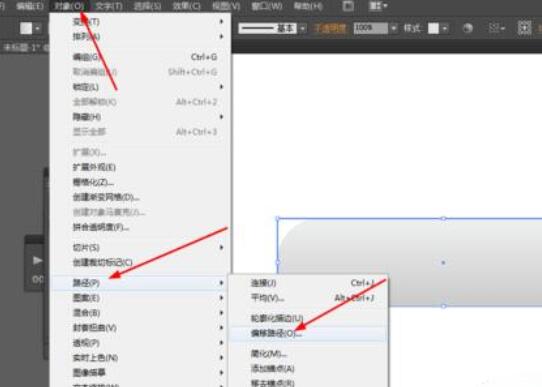Choose 编组(G) Ctrl+G menu item

(140, 57)
